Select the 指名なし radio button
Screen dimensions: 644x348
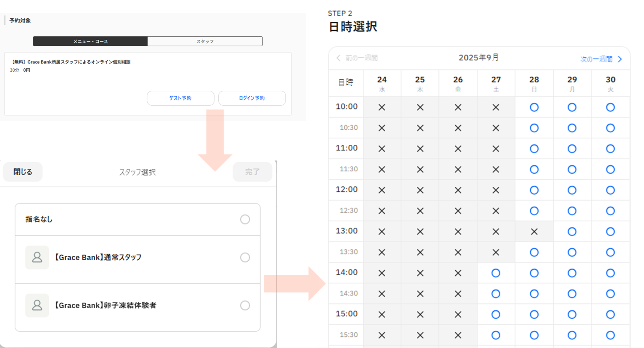(x=245, y=219)
